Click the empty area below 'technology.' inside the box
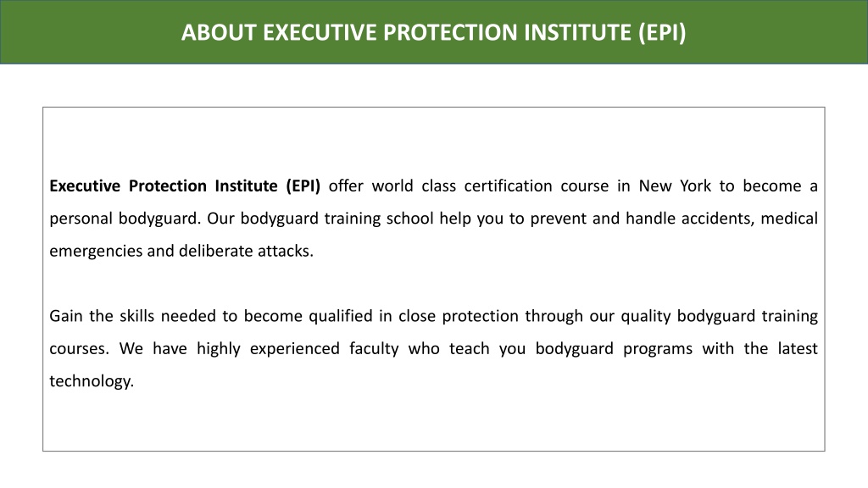The image size is (868, 488). point(433,422)
